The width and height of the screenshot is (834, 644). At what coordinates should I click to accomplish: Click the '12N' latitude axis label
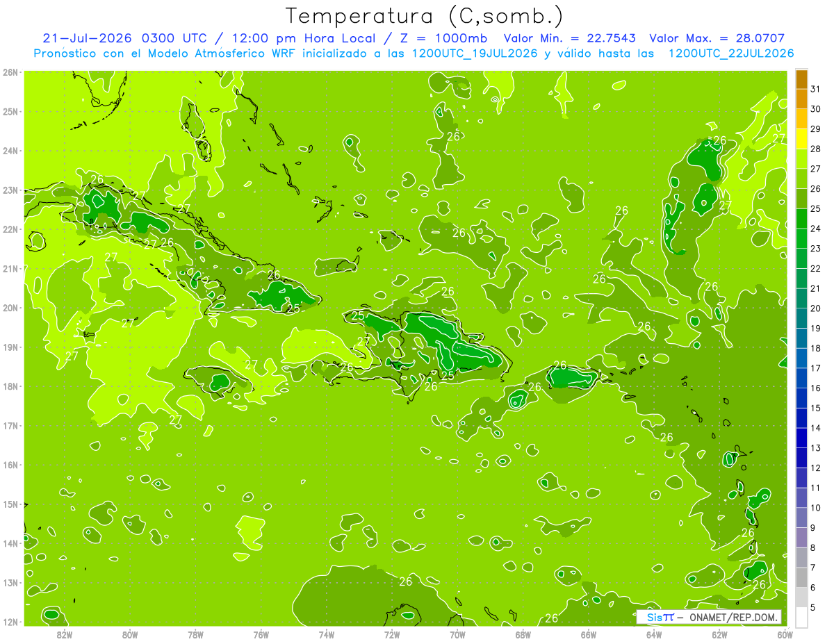click(x=10, y=622)
